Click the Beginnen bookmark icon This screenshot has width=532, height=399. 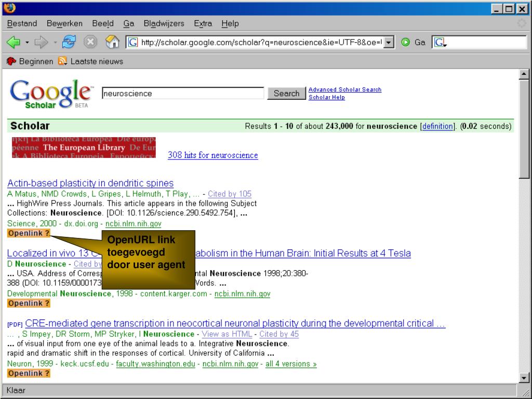tap(11, 61)
